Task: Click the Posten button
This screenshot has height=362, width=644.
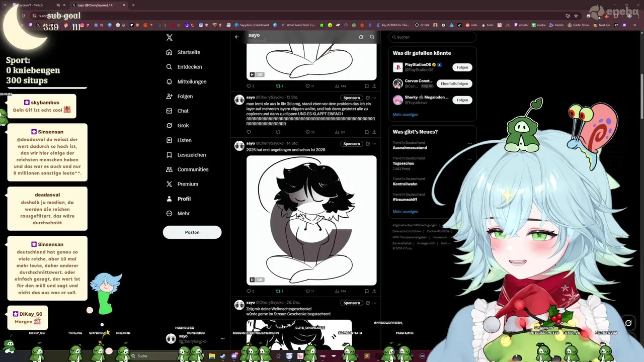Action: [192, 232]
